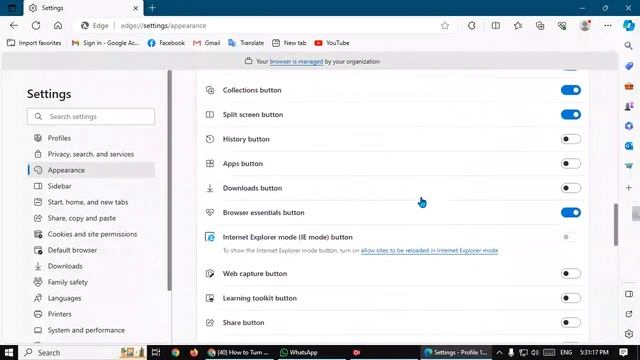Add this page to favorites star
Viewport: 640px width, 360px height.
[445, 26]
